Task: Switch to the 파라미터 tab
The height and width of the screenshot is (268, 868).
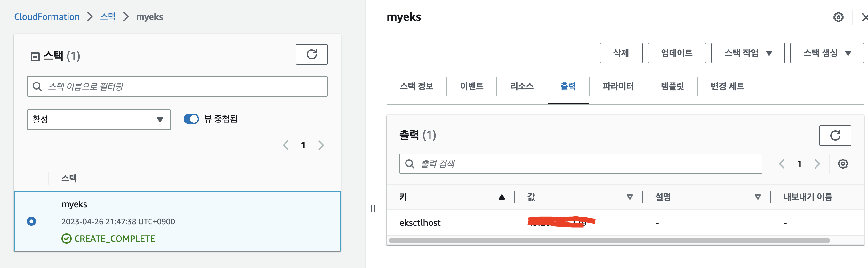Action: [x=618, y=87]
